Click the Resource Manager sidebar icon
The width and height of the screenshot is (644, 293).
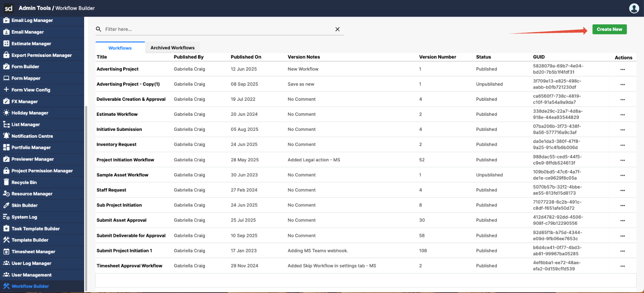tap(6, 193)
